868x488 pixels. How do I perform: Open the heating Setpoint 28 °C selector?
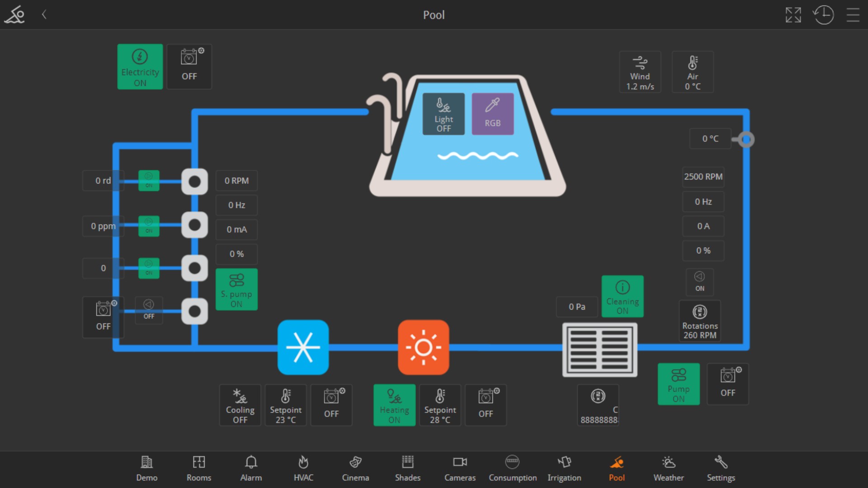[x=440, y=405]
